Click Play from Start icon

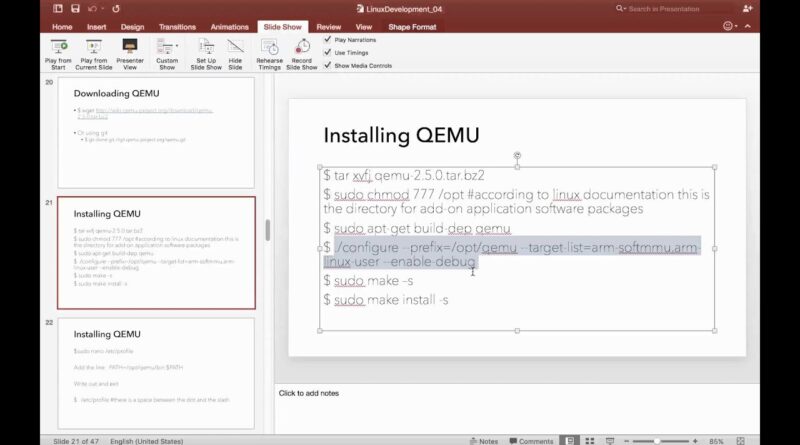[59, 47]
